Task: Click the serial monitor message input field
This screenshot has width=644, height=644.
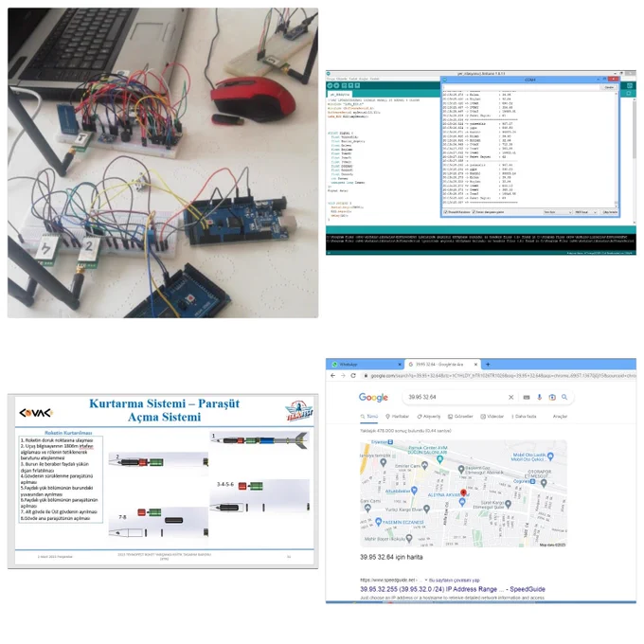Action: [521, 87]
